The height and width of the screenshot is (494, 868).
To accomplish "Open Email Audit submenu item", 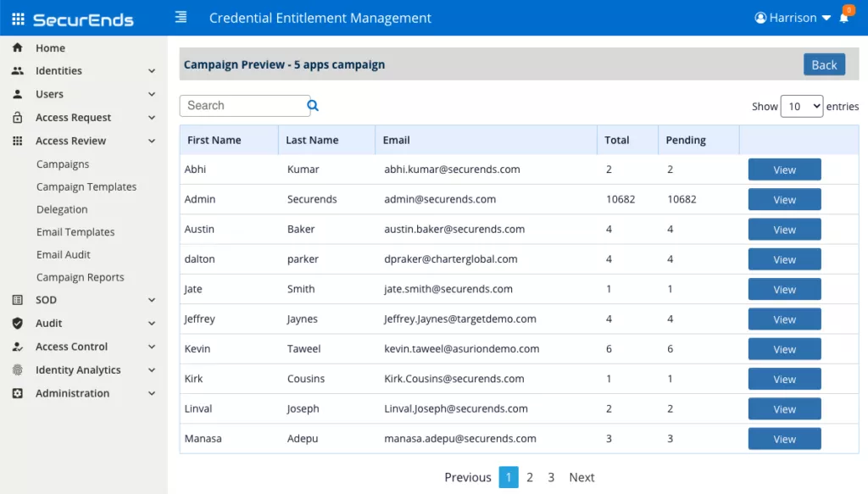I will [63, 255].
